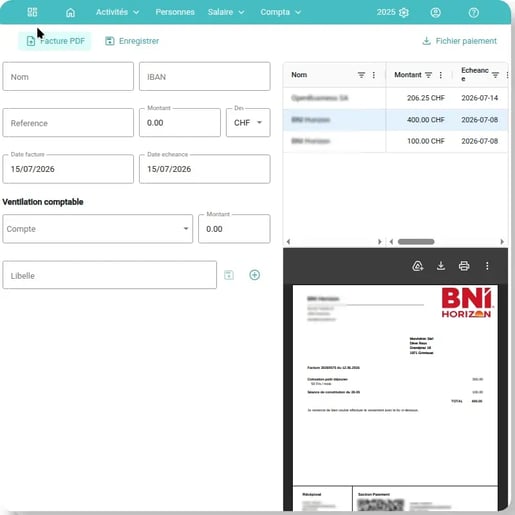
Task: Print the PDF invoice
Action: [464, 266]
